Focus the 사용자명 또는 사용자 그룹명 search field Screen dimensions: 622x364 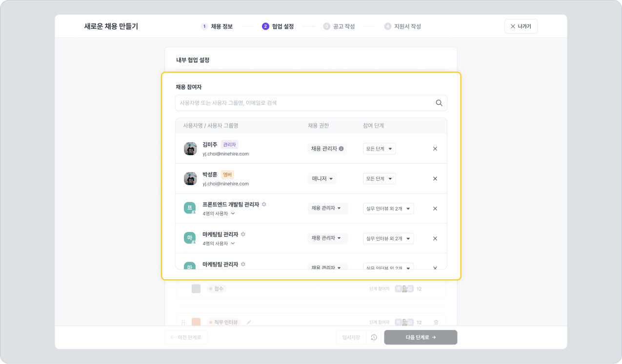pos(311,103)
